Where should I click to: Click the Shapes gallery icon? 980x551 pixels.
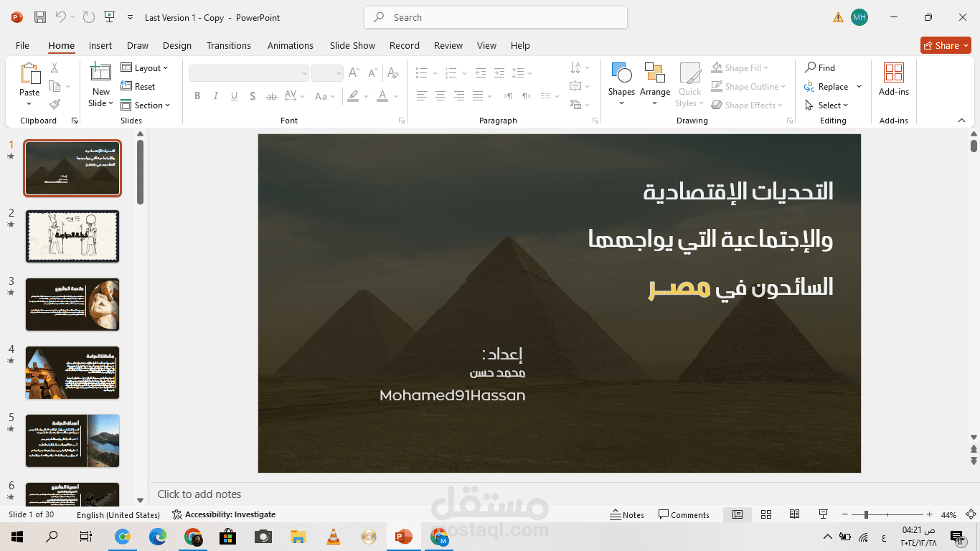tap(621, 73)
